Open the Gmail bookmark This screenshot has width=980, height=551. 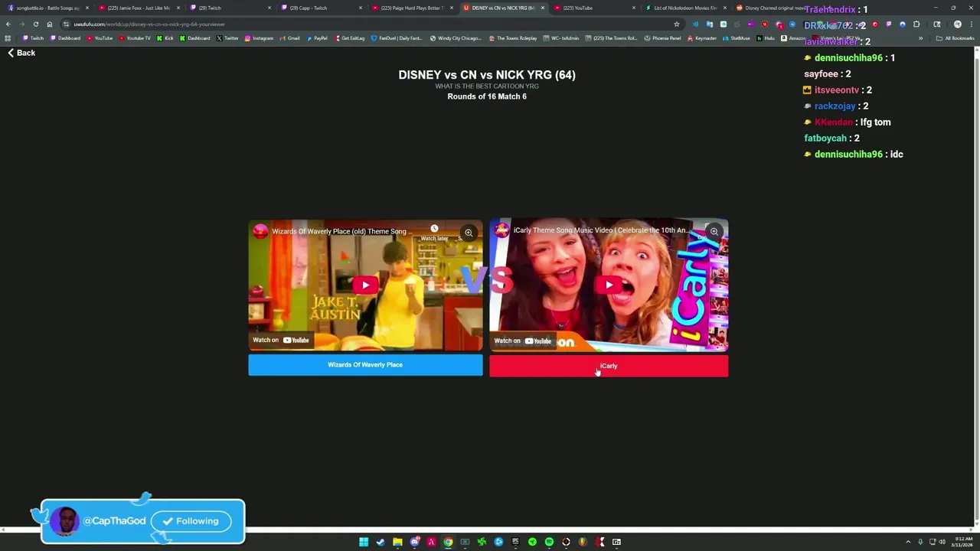[x=289, y=38]
